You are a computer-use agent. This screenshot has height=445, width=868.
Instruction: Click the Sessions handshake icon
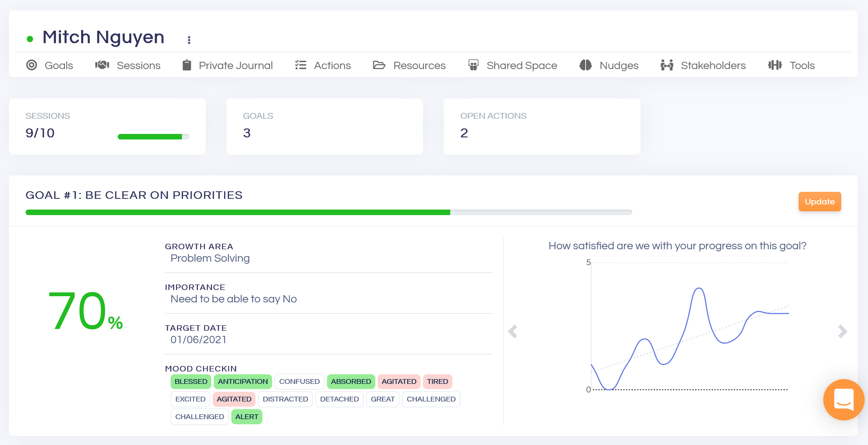(102, 65)
